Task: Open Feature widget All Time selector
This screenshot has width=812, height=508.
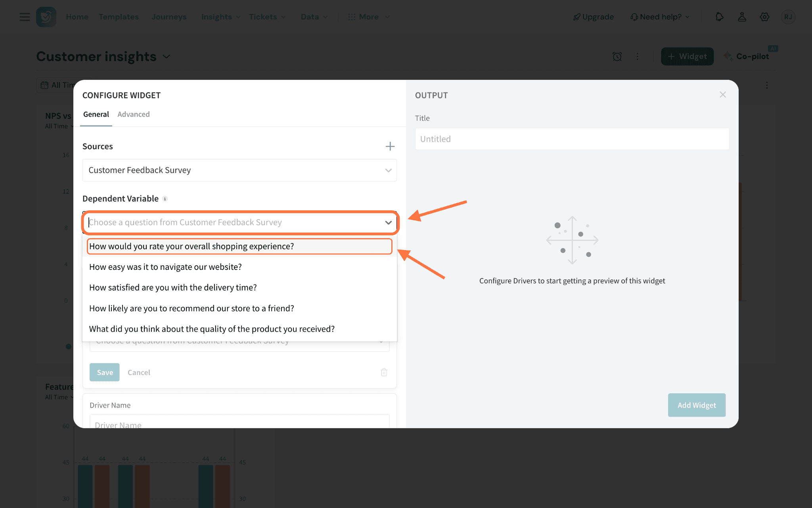Action: 59,397
